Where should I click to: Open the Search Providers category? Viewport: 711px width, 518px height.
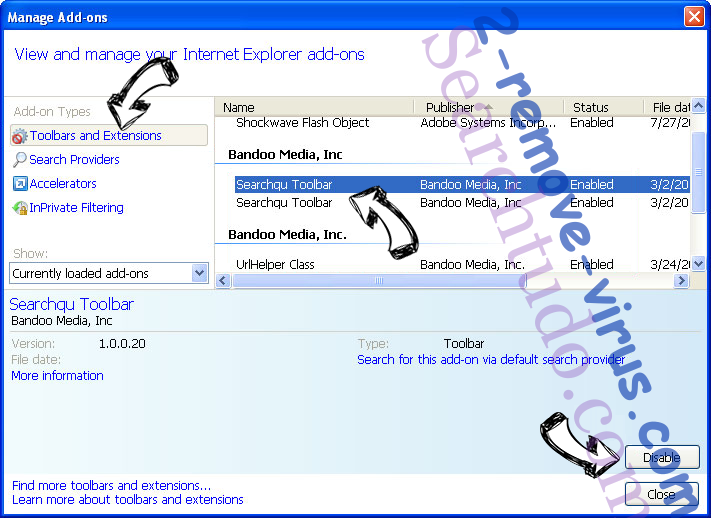coord(74,160)
